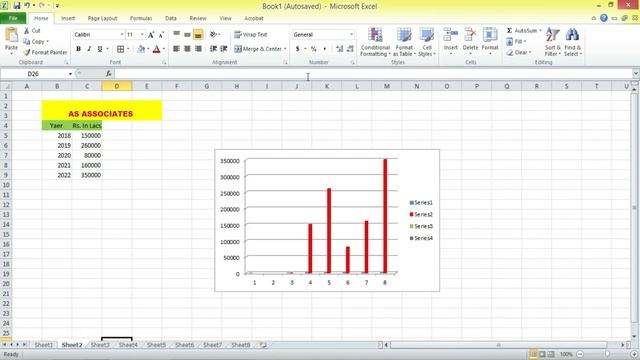Toggle align text left

click(x=176, y=49)
